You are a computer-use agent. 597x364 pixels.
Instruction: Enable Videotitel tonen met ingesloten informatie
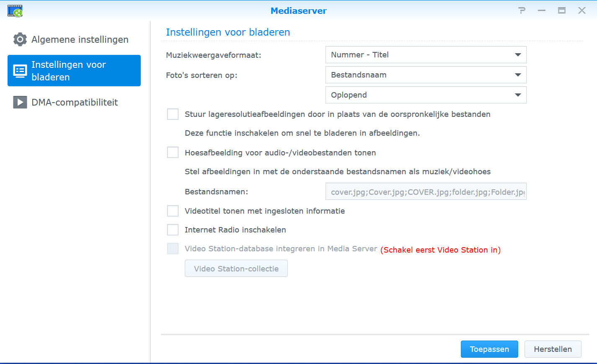173,211
